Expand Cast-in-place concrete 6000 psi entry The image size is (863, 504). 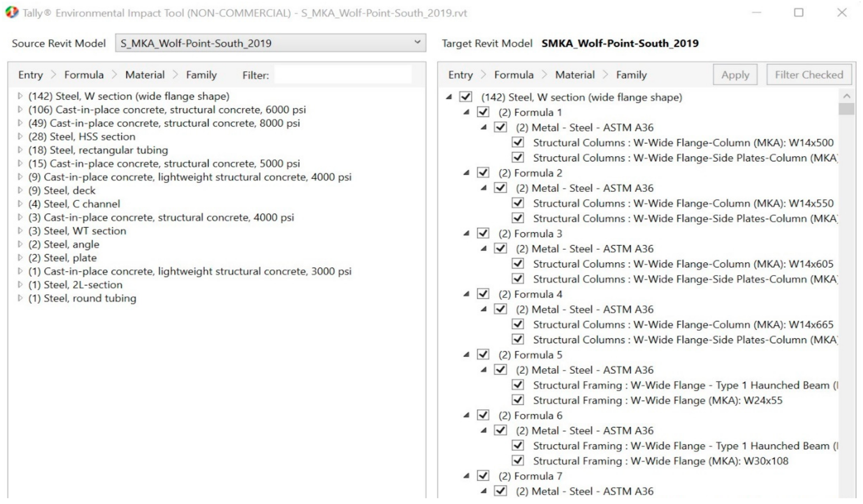pos(20,110)
